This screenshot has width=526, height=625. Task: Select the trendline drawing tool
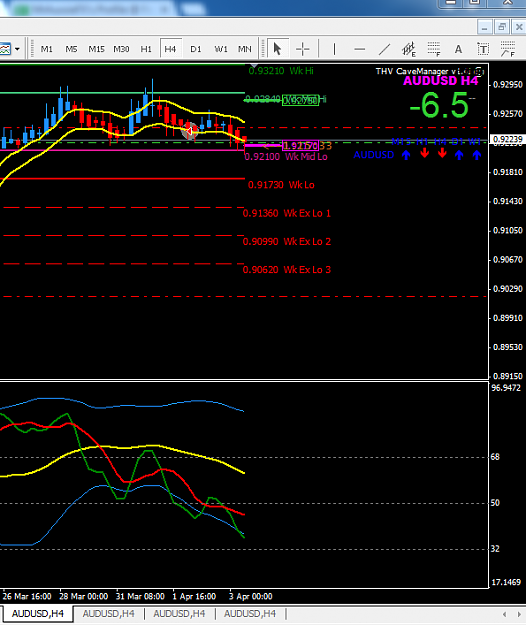pos(385,49)
